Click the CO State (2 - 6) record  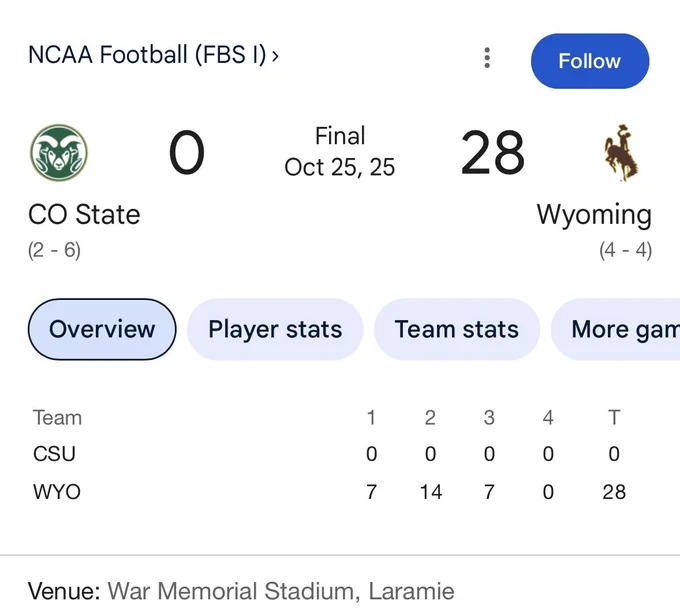(x=54, y=250)
